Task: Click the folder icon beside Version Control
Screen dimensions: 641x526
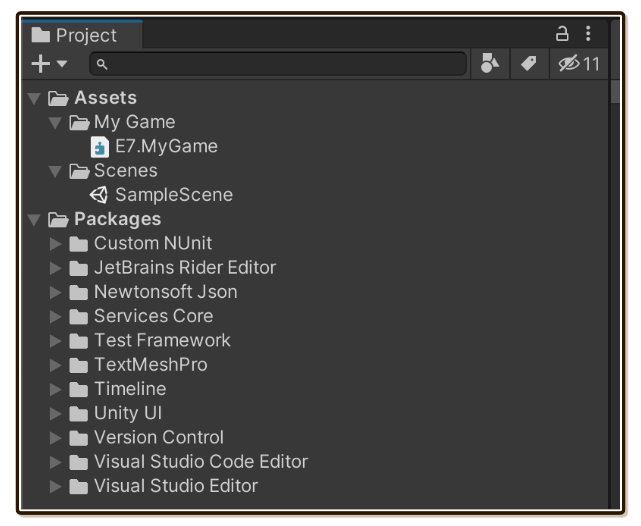Action: coord(78,438)
